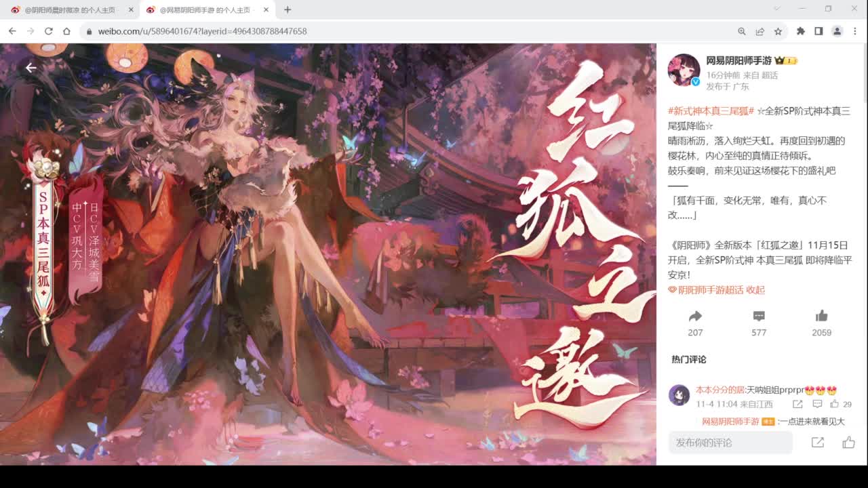Image resolution: width=868 pixels, height=488 pixels.
Task: Click the browser forward arrow button
Action: click(x=31, y=31)
